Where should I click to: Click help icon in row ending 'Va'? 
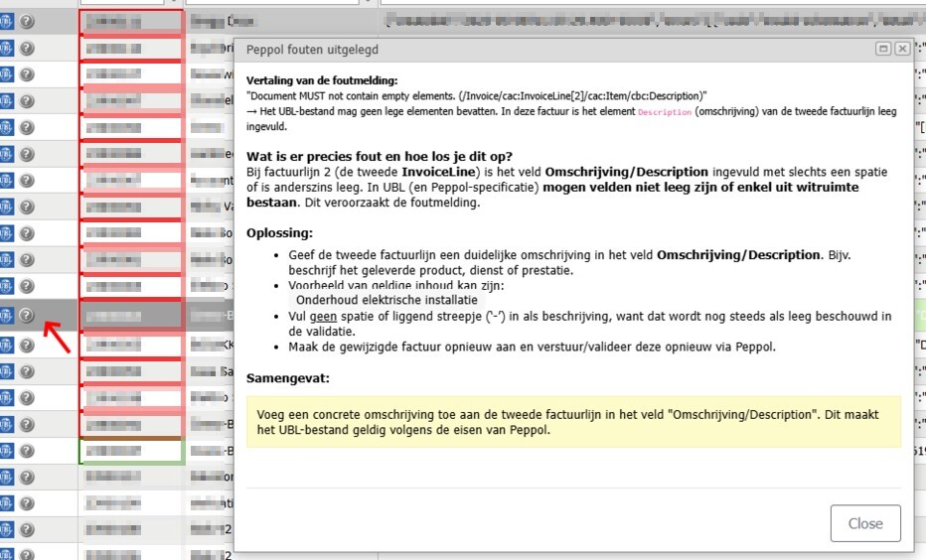pyautogui.click(x=27, y=207)
